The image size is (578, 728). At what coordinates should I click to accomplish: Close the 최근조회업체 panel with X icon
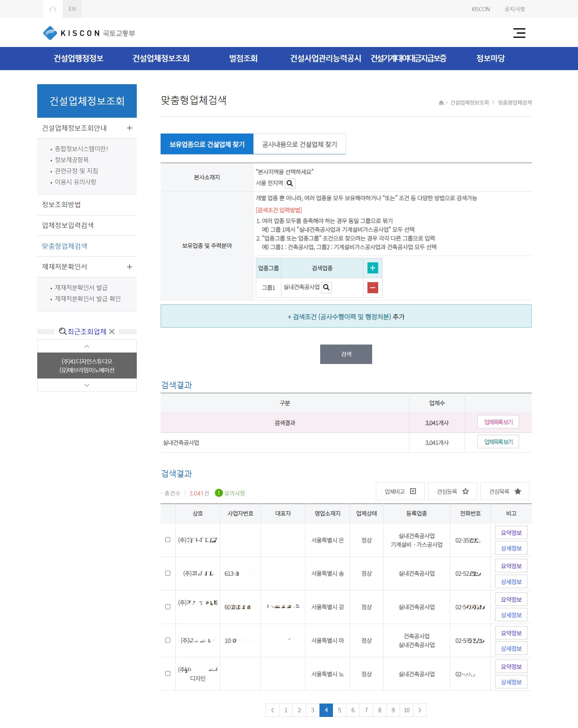[112, 331]
